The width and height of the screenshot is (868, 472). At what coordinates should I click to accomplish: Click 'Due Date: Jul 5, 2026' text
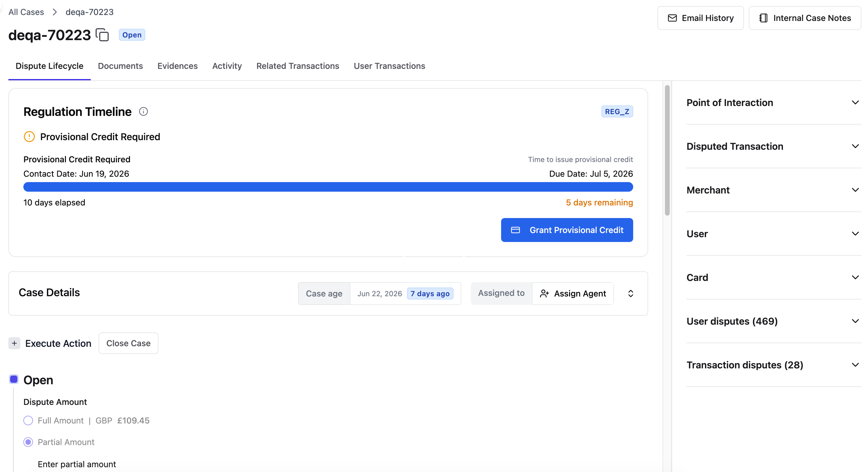tap(591, 174)
